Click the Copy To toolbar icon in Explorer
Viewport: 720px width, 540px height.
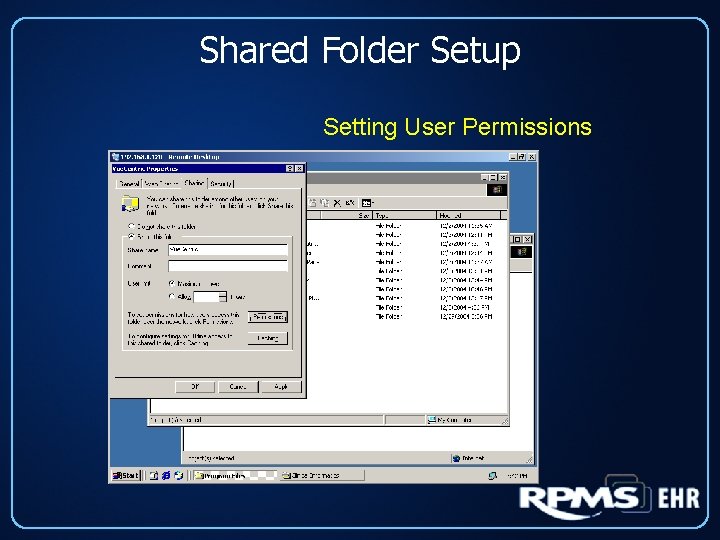(x=325, y=202)
